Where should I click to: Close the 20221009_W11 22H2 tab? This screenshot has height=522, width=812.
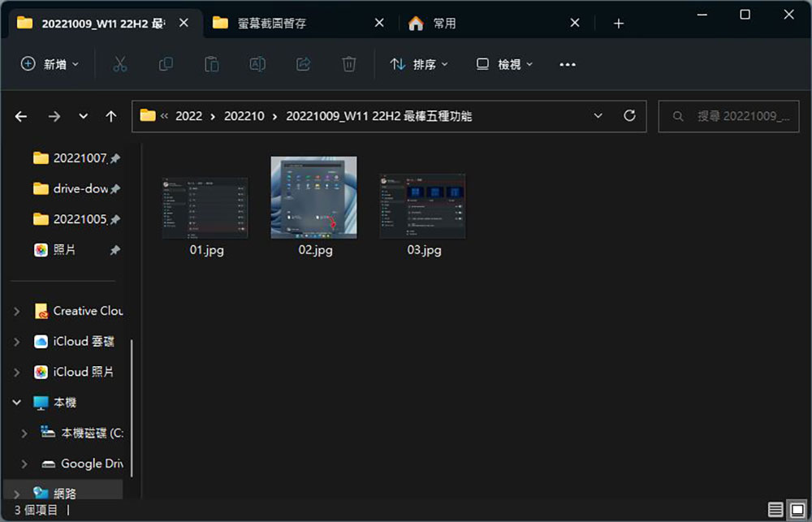tap(184, 23)
